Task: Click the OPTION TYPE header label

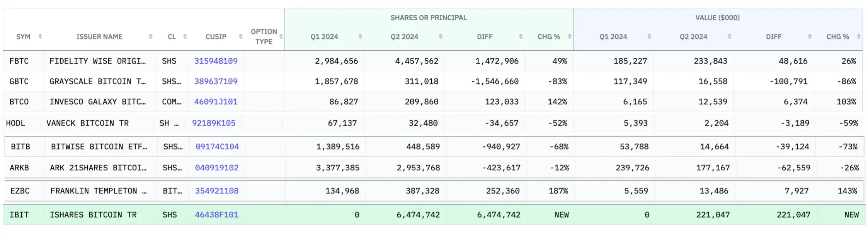Action: tap(264, 37)
